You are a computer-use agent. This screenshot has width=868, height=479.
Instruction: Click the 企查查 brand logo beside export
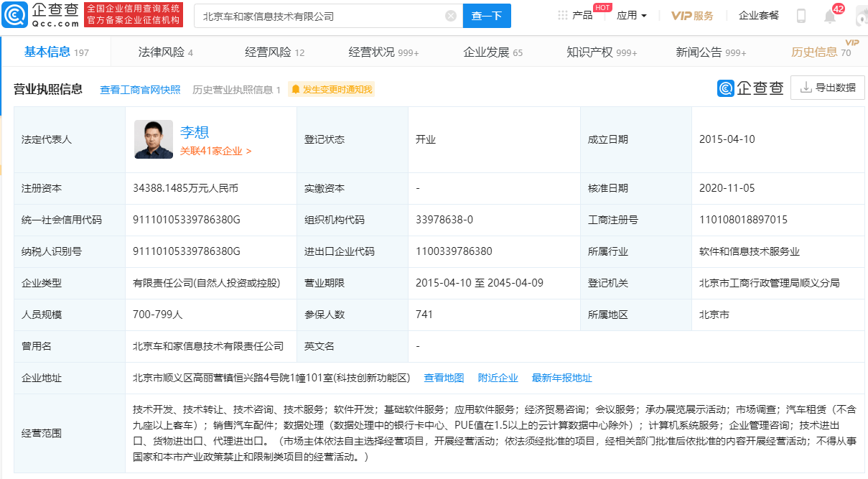coord(750,88)
